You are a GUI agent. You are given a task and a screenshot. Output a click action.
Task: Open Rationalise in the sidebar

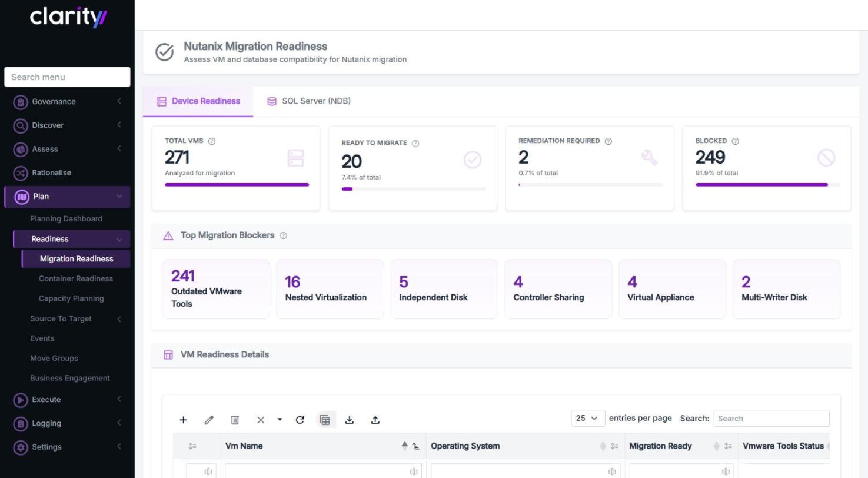pos(67,172)
